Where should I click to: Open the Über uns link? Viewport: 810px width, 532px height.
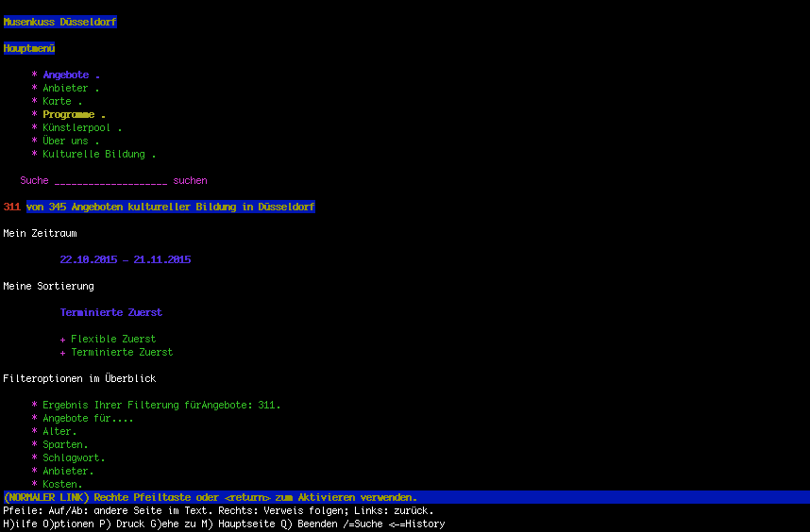click(65, 141)
